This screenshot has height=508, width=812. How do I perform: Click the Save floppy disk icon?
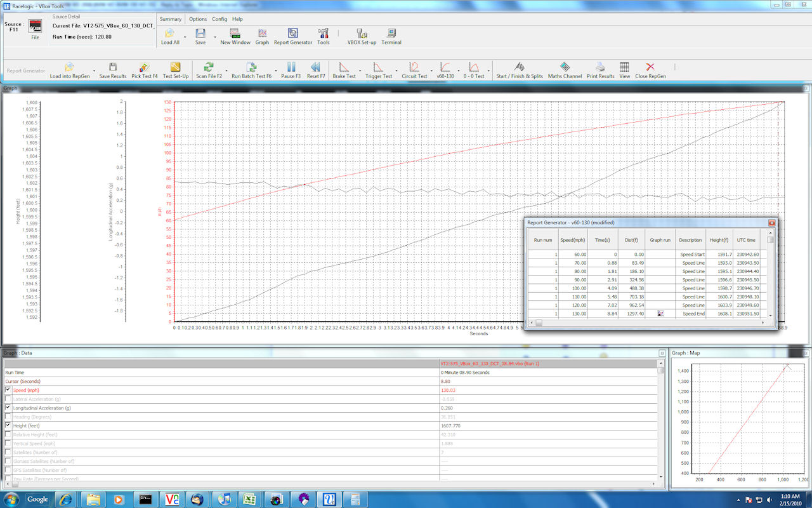(x=200, y=33)
